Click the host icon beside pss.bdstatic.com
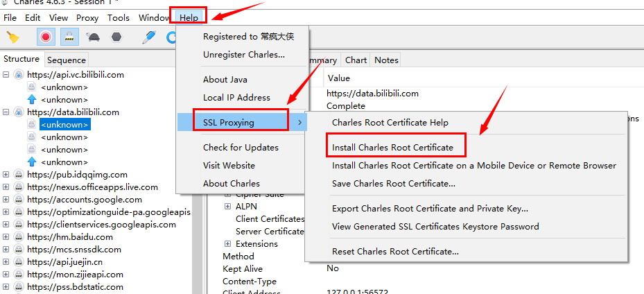This screenshot has height=294, width=644. coord(19,286)
